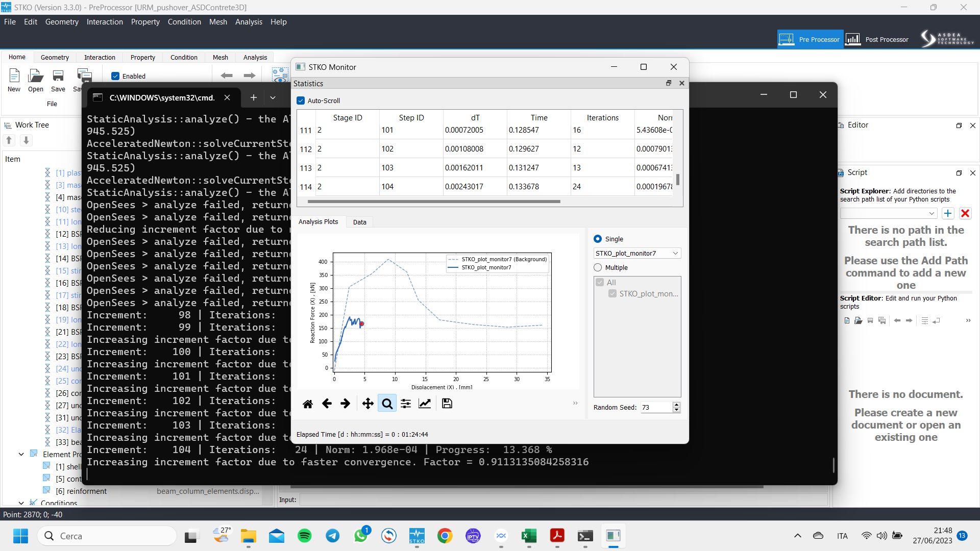Open Excel from the taskbar
The height and width of the screenshot is (551, 980).
(529, 536)
